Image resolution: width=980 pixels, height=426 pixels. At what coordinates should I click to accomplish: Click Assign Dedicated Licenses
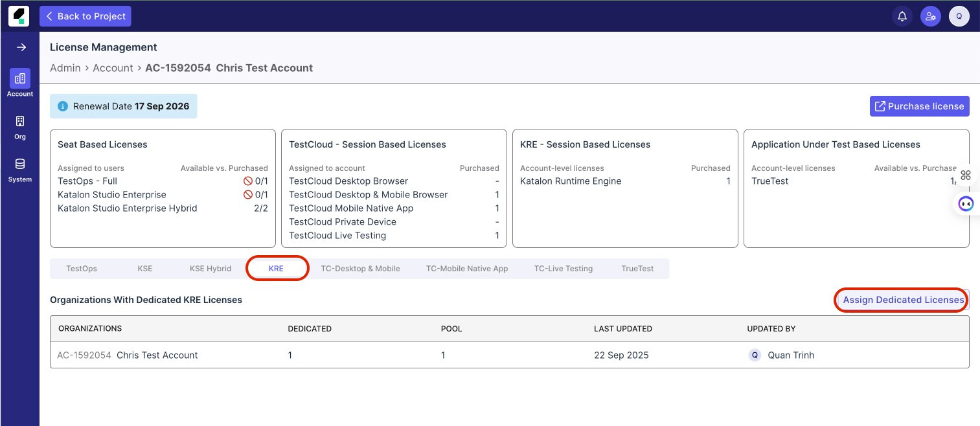[x=903, y=300]
